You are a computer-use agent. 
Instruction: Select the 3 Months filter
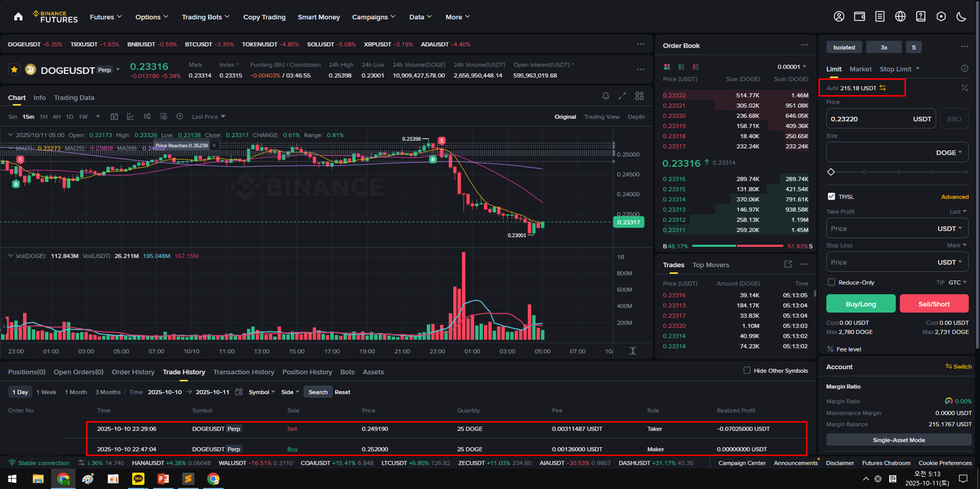[108, 392]
